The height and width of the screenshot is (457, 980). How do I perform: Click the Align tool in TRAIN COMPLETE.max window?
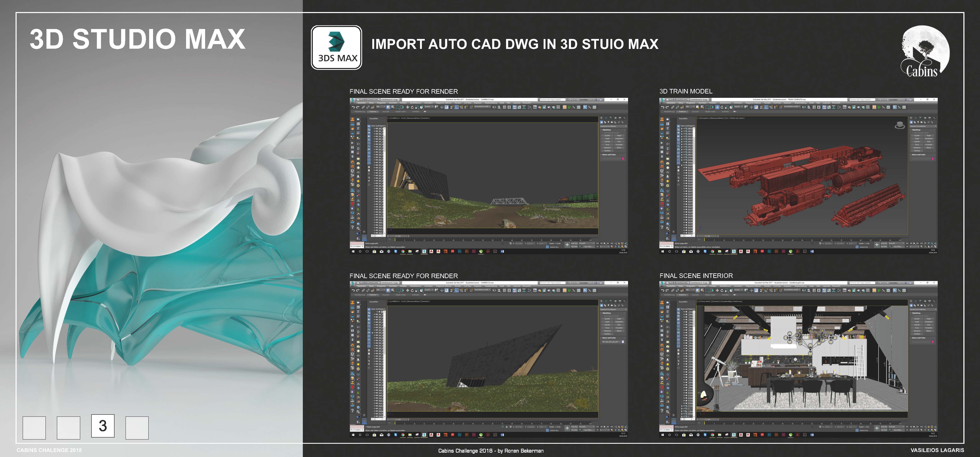point(809,107)
